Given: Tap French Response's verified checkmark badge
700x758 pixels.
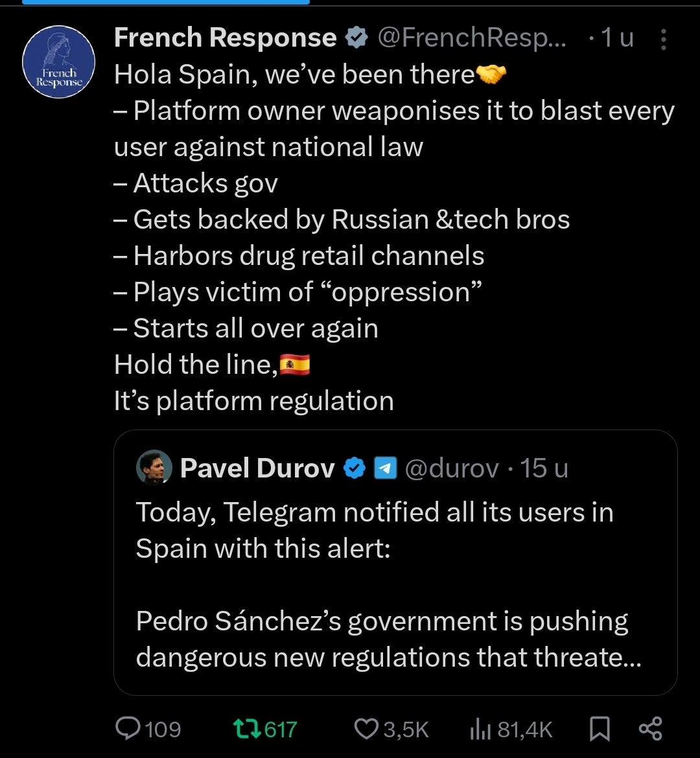Looking at the screenshot, I should (x=355, y=39).
